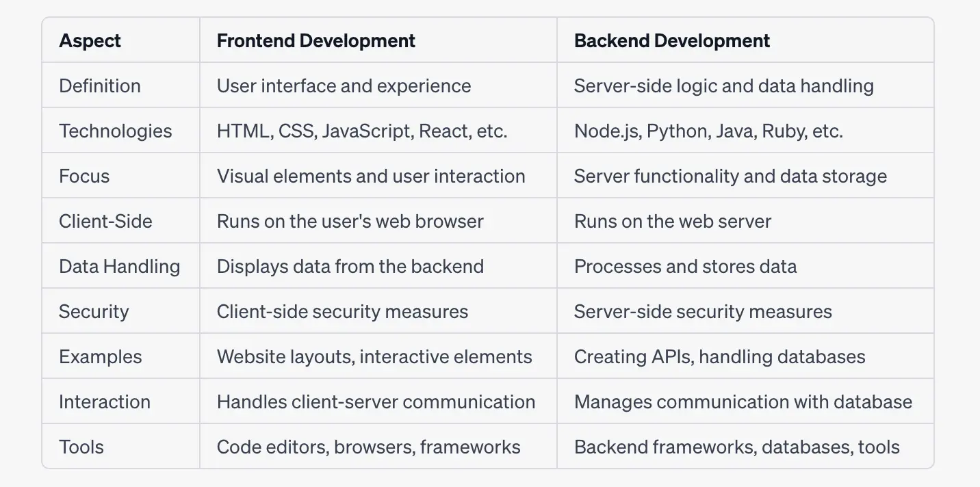
Task: Select 'Manages communication with database' cell
Action: 743,402
